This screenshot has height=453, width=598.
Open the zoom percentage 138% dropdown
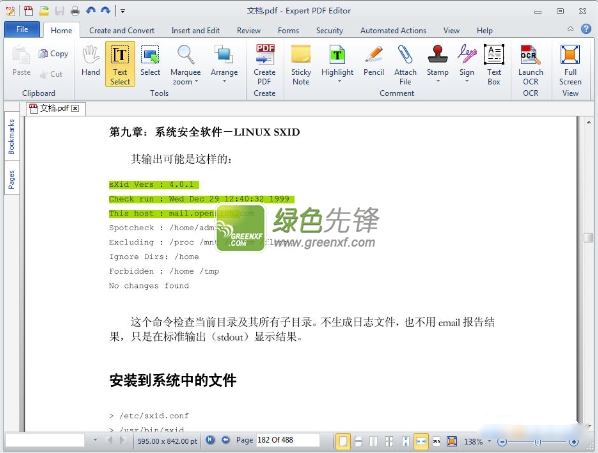point(489,442)
